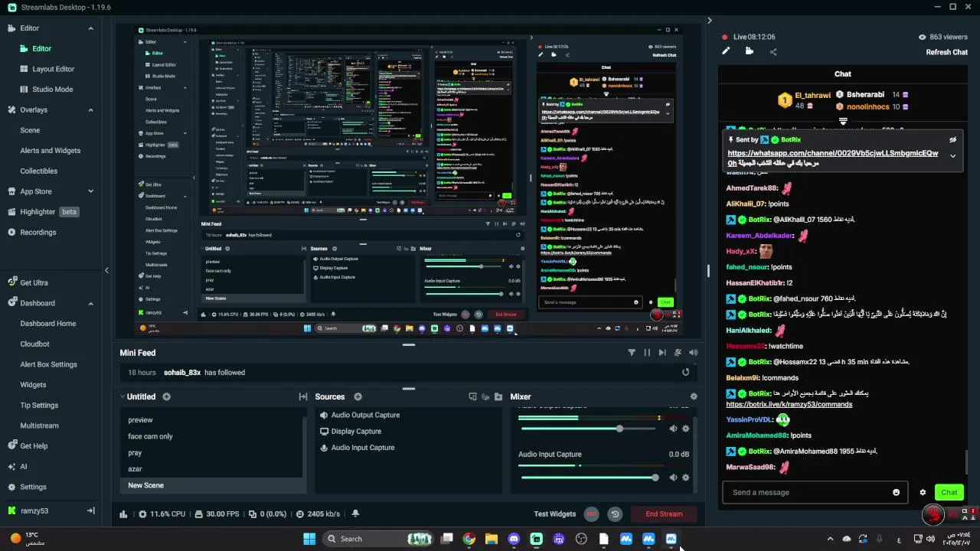Viewport: 980px width, 551px height.
Task: Log out next to ramzy53 account
Action: [90, 510]
